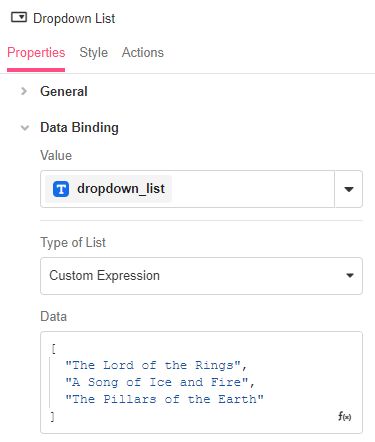This screenshot has height=442, width=375.
Task: Click "A Song of Ice and Fire" line
Action: click(x=160, y=382)
